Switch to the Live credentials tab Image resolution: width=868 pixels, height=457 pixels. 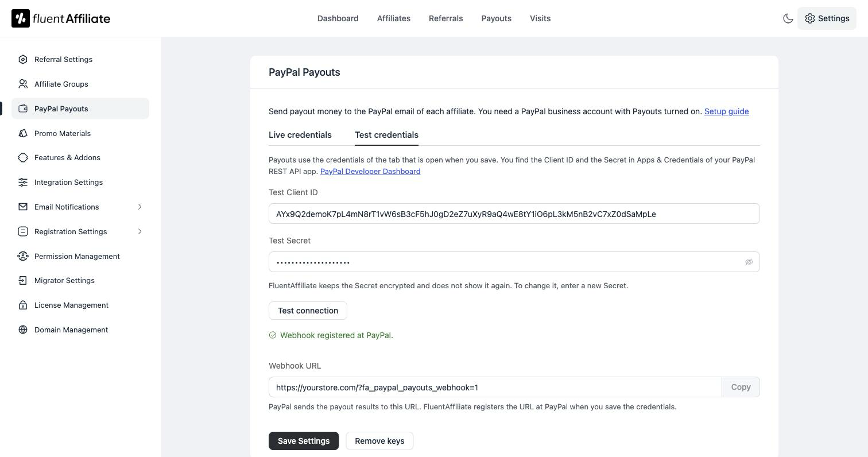coord(300,135)
